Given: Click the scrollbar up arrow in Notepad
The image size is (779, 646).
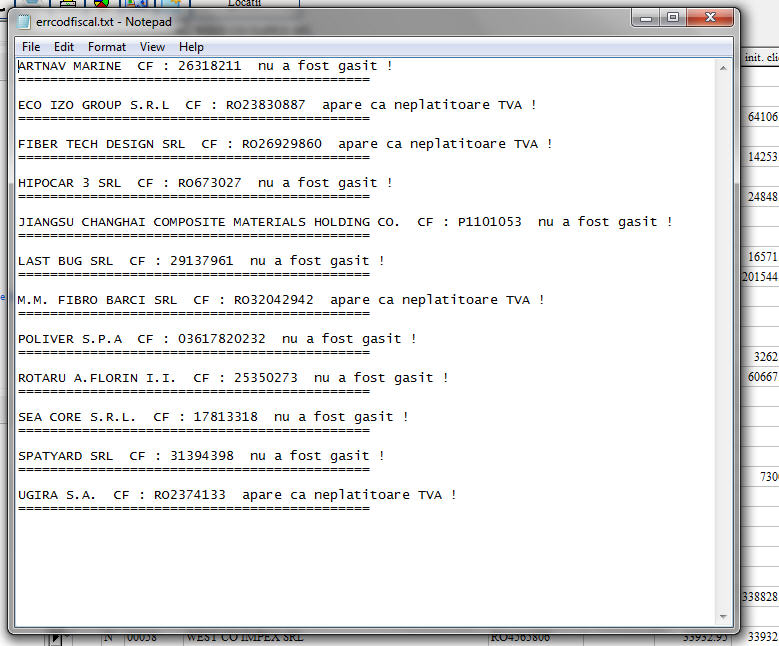Looking at the screenshot, I should (723, 67).
